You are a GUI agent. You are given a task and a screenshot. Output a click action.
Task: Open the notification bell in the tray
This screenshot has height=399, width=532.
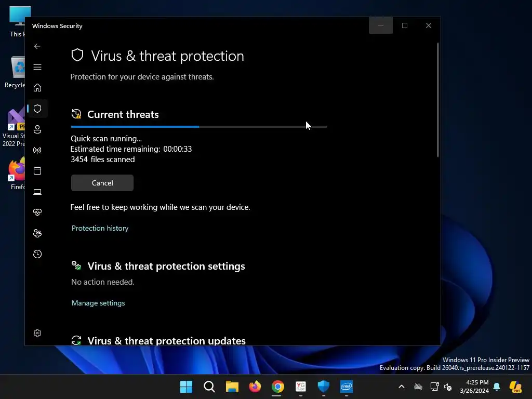497,387
